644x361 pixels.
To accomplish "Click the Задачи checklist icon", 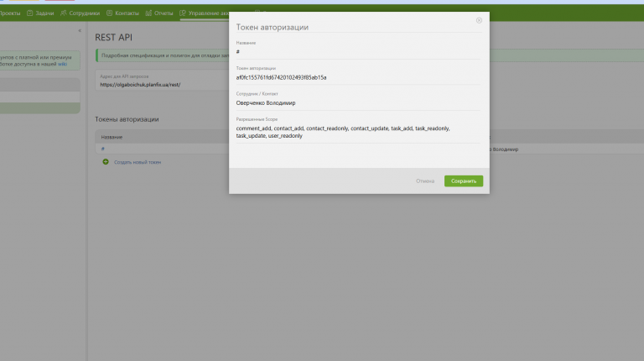I will 29,13.
